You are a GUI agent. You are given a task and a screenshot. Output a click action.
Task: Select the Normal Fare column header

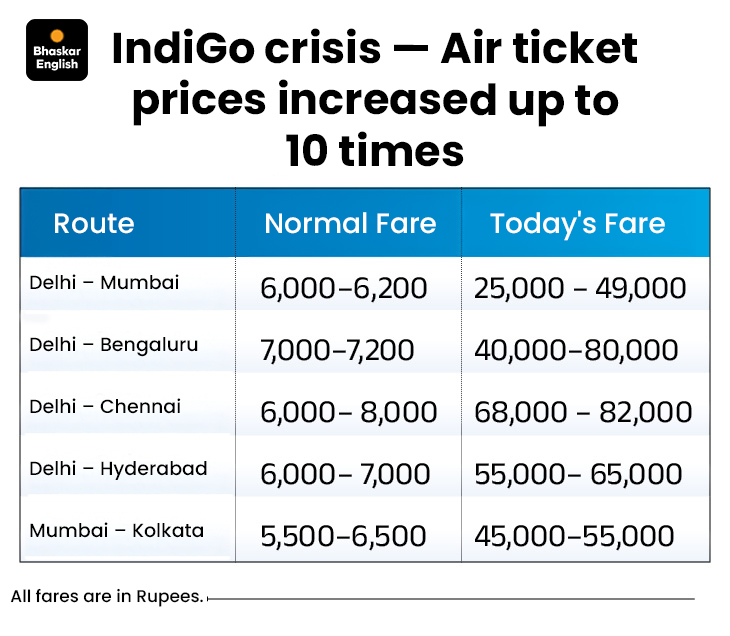point(350,223)
